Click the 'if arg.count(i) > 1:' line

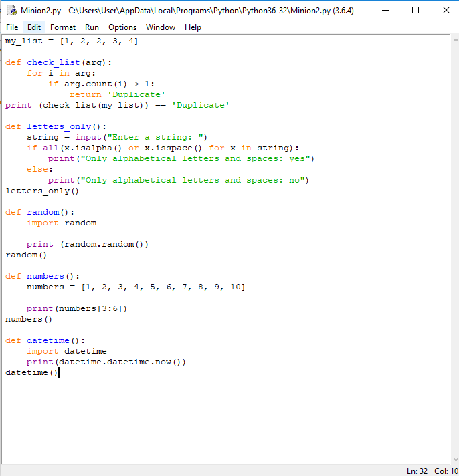point(101,84)
